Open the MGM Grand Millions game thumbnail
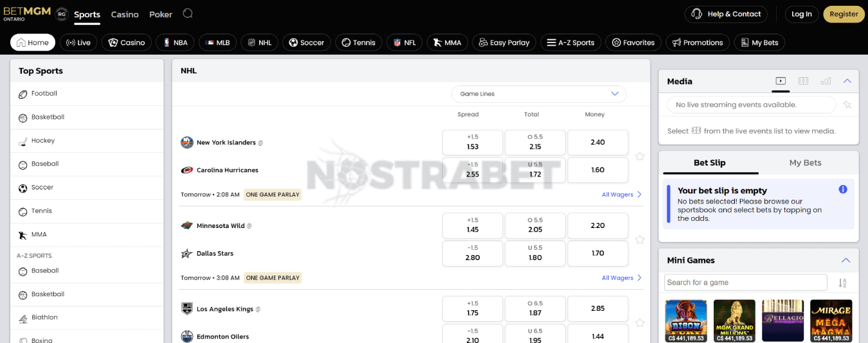Viewport: 868px width, 343px height. 734,321
